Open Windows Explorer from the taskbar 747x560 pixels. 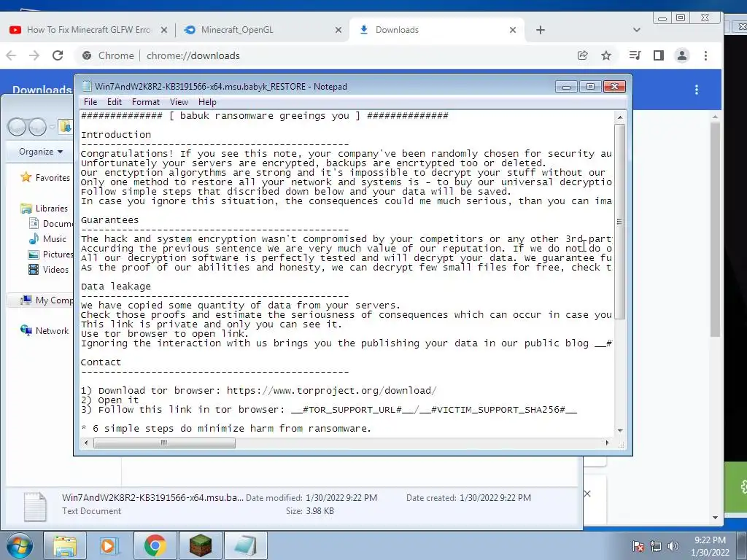pyautogui.click(x=65, y=545)
